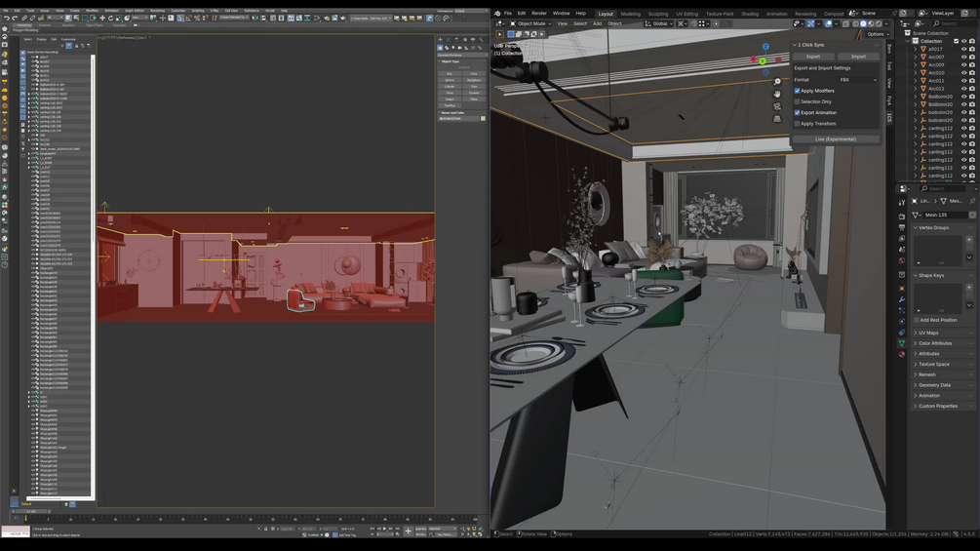Click the Mesh.135 name field
Screen dimensions: 980x551
(x=946, y=215)
